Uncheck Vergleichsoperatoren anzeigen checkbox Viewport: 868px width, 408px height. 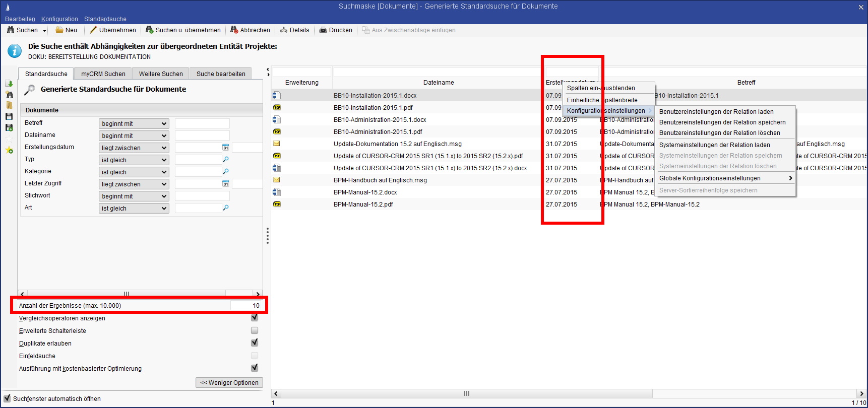click(x=255, y=318)
